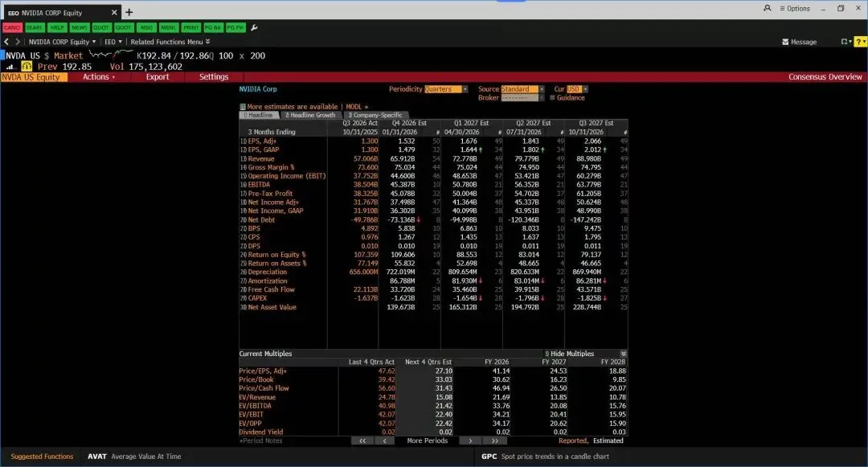Click the signal bars icon under NVDA

tap(10, 67)
